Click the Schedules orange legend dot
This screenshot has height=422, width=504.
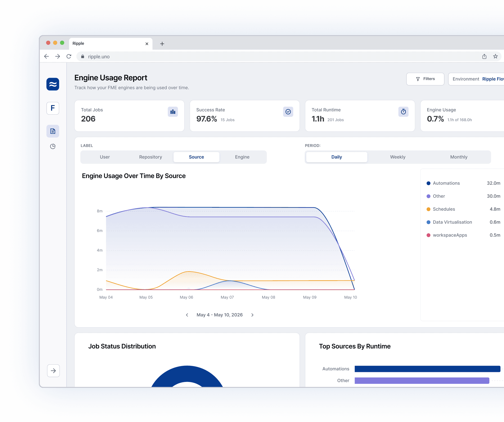pos(428,209)
